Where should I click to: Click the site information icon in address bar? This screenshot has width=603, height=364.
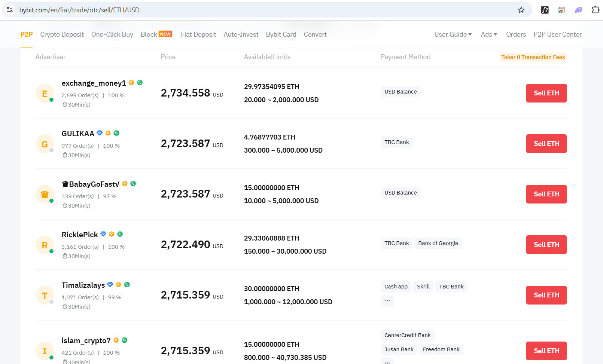pyautogui.click(x=10, y=10)
